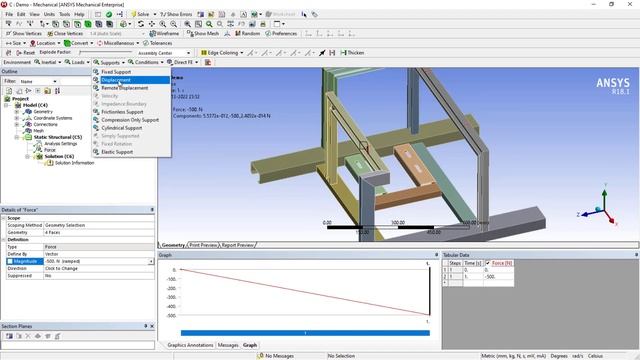The width and height of the screenshot is (640, 360).
Task: Select the Pan view tool icon
Action: tap(152, 24)
